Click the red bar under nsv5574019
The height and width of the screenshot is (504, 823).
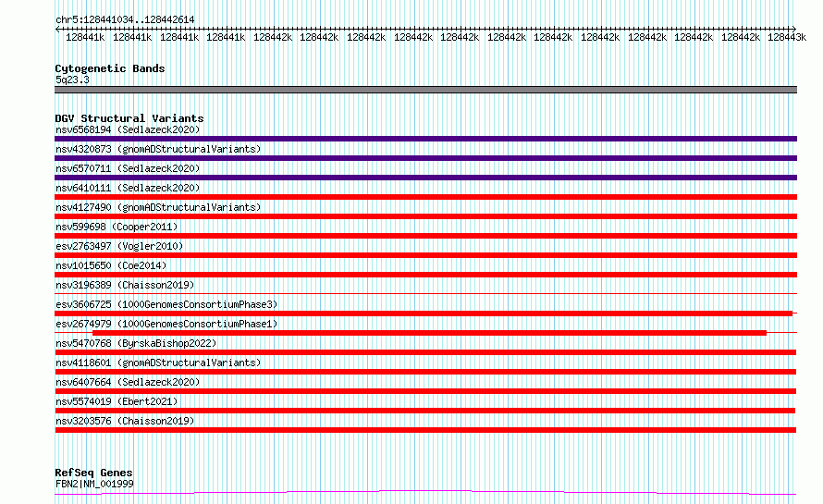click(425, 411)
